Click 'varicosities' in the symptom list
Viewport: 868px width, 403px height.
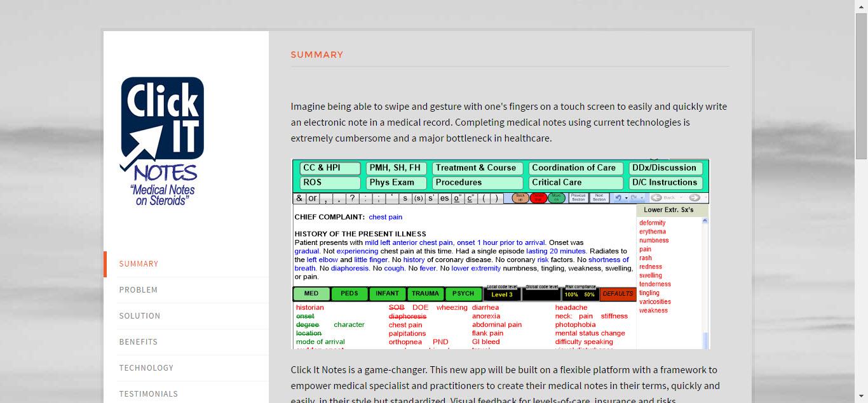[x=655, y=302]
